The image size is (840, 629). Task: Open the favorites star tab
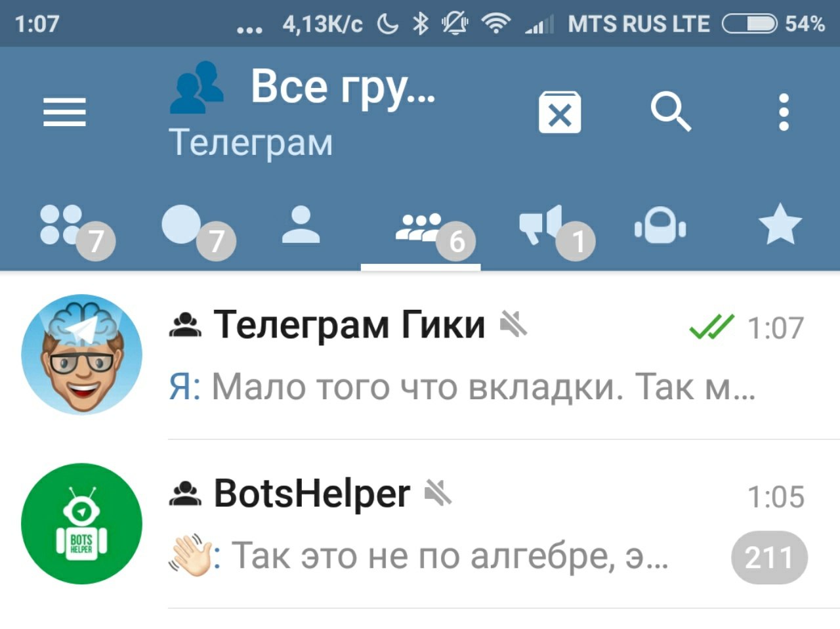pos(780,225)
